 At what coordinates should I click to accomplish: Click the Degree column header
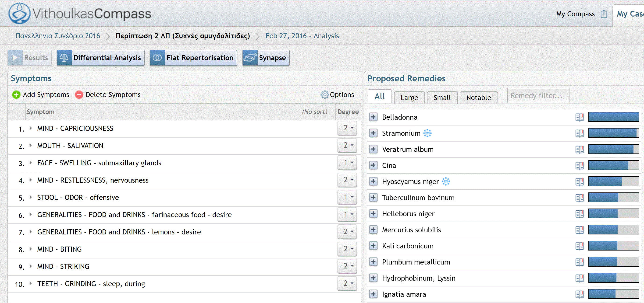348,112
